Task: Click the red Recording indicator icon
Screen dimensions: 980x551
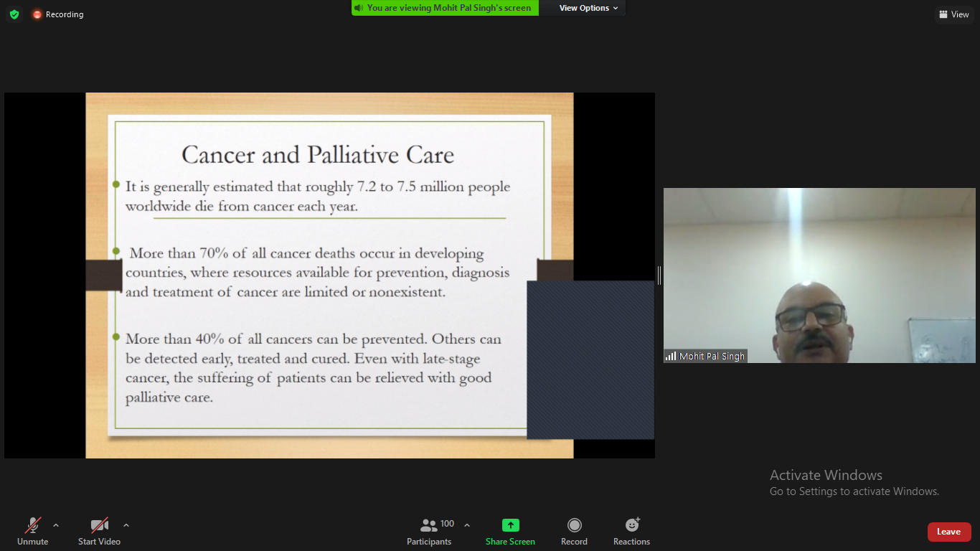Action: point(37,14)
